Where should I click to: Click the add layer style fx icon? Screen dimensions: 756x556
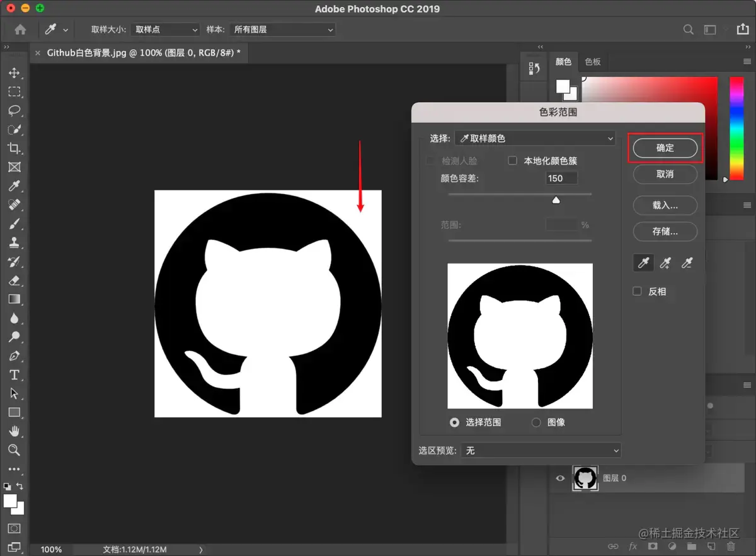click(x=633, y=547)
